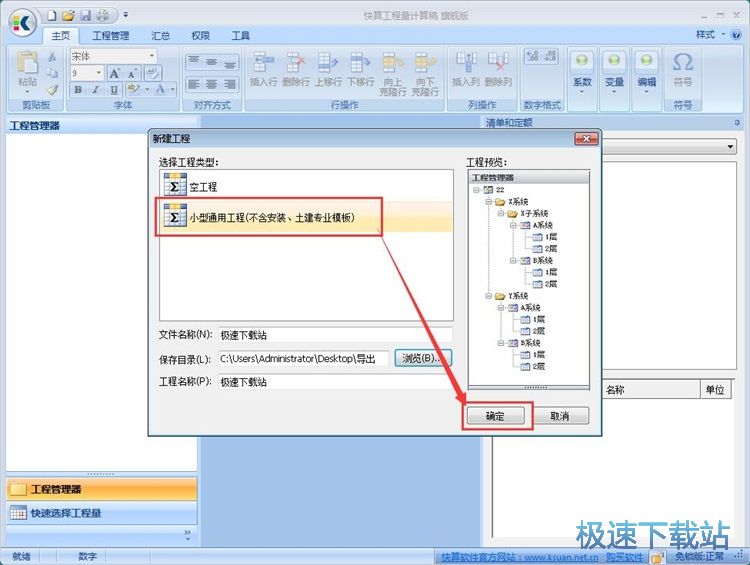Open the quick-access toolbar customize arrow
The width and height of the screenshot is (750, 565).
tap(125, 15)
